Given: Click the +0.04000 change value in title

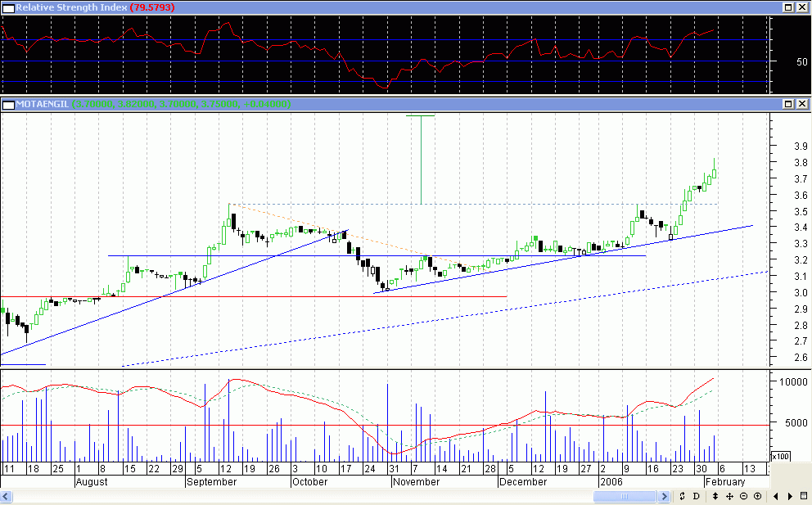Looking at the screenshot, I should pyautogui.click(x=267, y=104).
